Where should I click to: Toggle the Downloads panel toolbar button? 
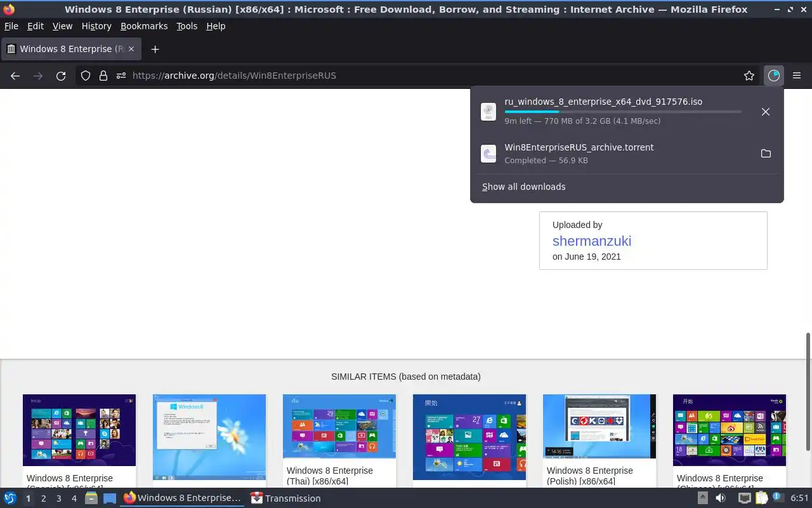pos(774,76)
